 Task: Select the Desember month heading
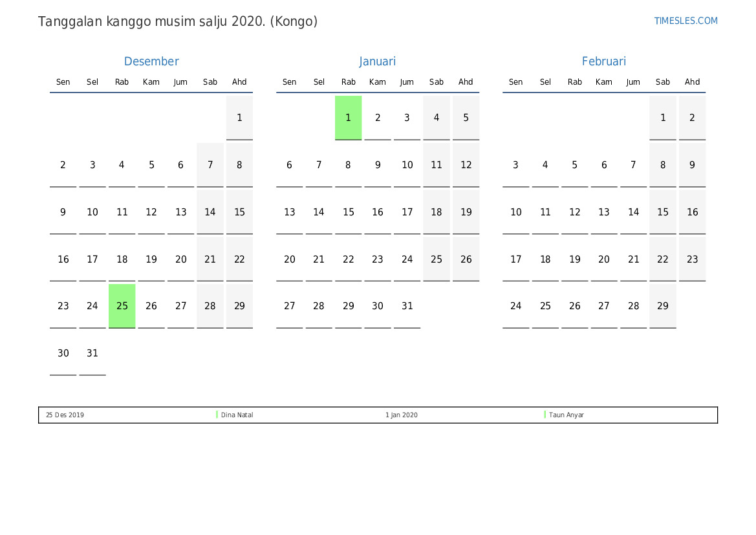click(x=151, y=61)
